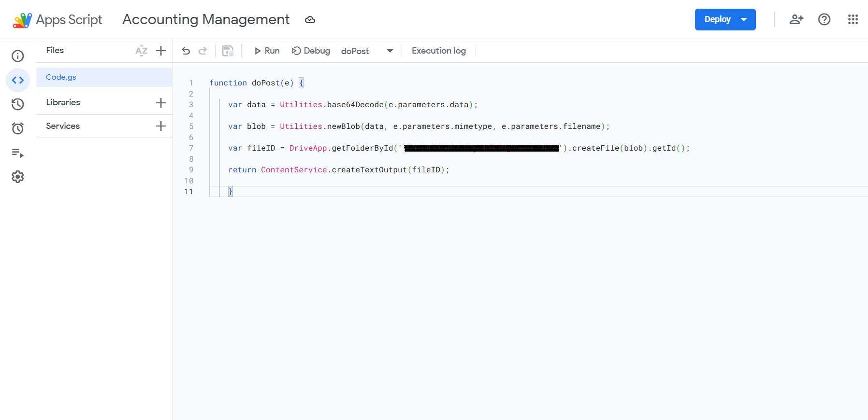Click the redo arrow in toolbar
The height and width of the screenshot is (420, 868).
click(203, 51)
